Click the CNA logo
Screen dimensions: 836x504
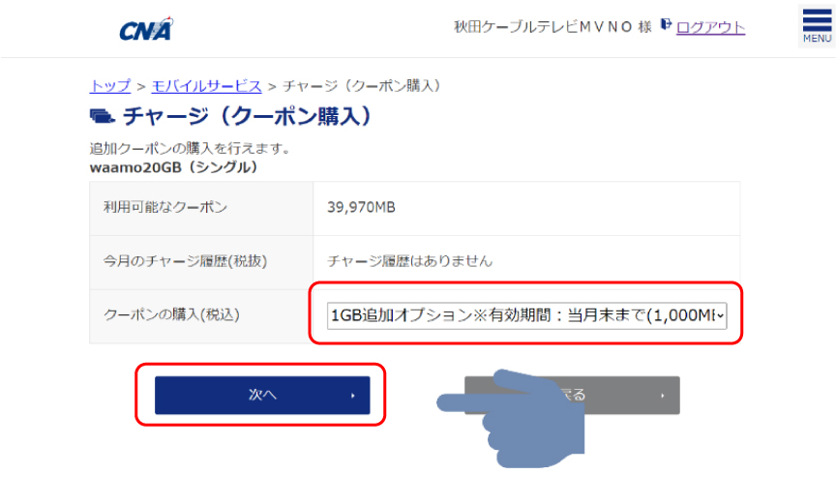coord(147,29)
